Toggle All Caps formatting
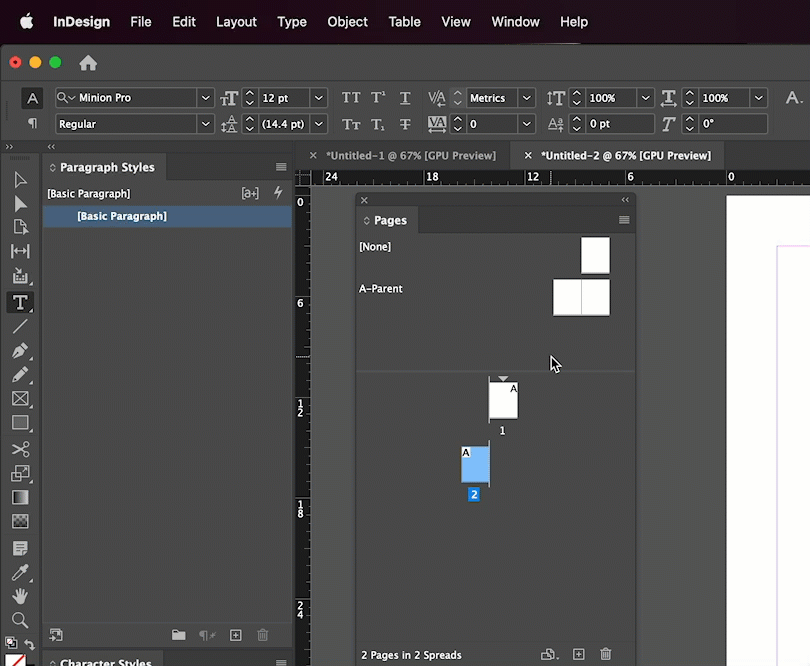This screenshot has height=666, width=810. point(351,98)
